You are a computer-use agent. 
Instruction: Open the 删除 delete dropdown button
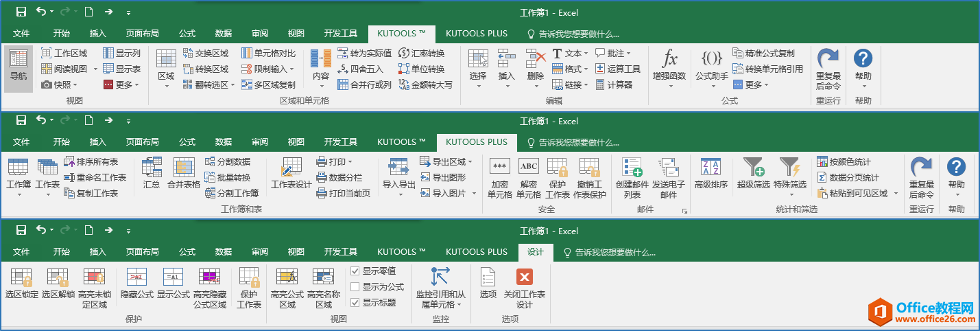pyautogui.click(x=536, y=69)
